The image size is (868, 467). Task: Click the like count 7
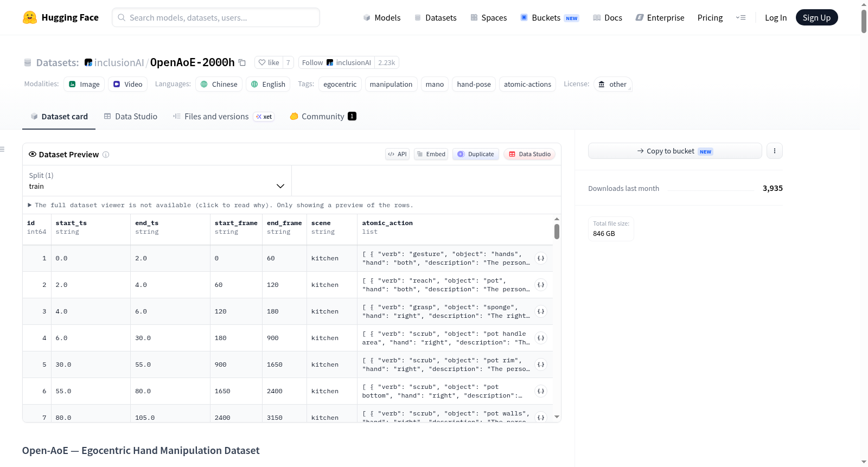tap(288, 62)
